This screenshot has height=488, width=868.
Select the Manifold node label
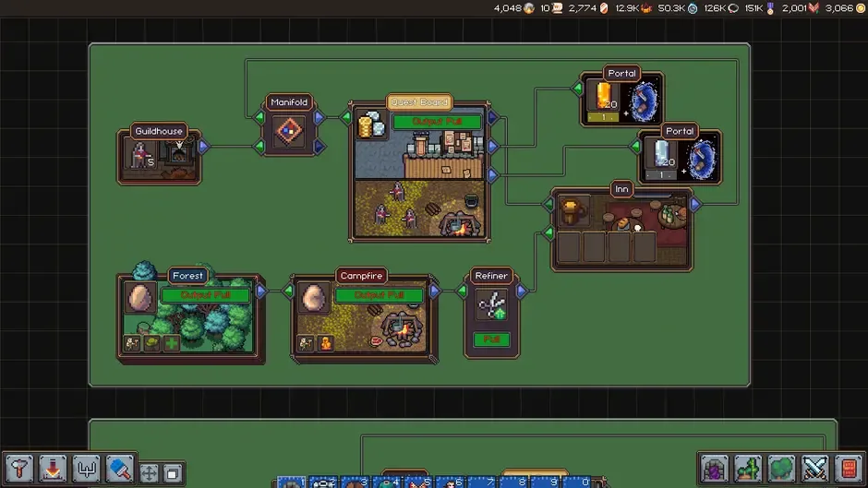[289, 102]
